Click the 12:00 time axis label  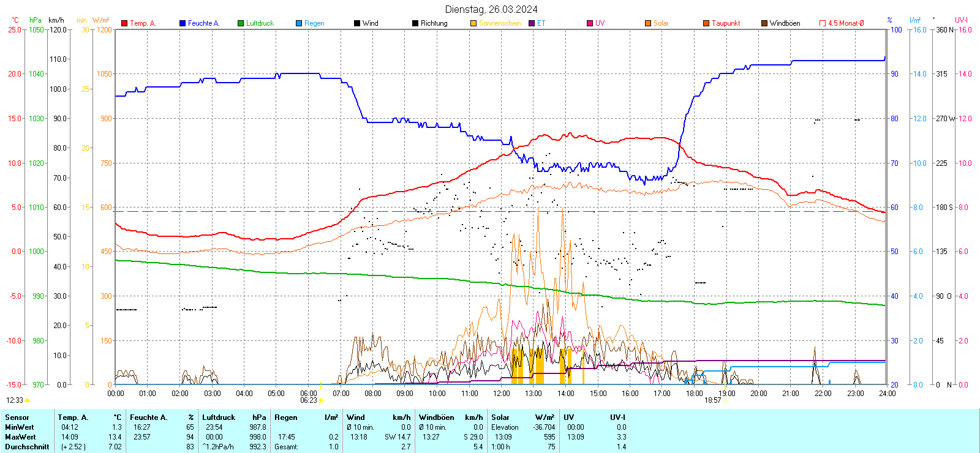(501, 394)
